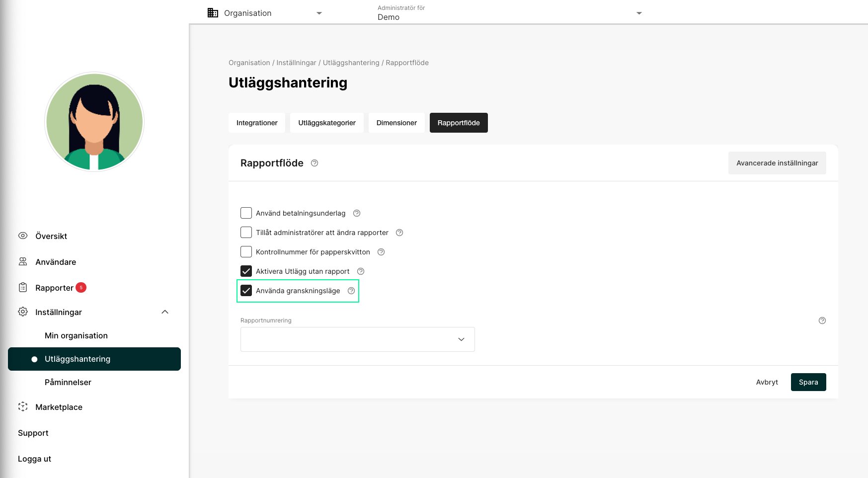The width and height of the screenshot is (868, 478).
Task: Open Support in sidebar
Action: tap(33, 433)
